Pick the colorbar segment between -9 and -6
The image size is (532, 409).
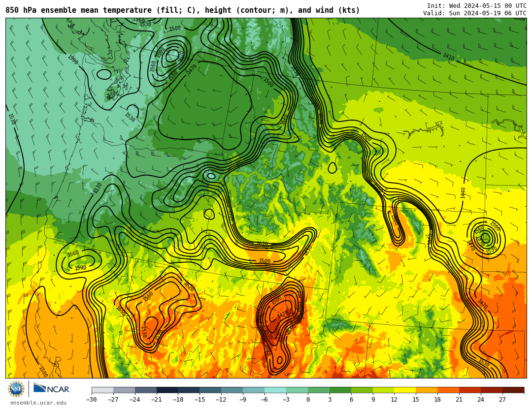point(254,390)
